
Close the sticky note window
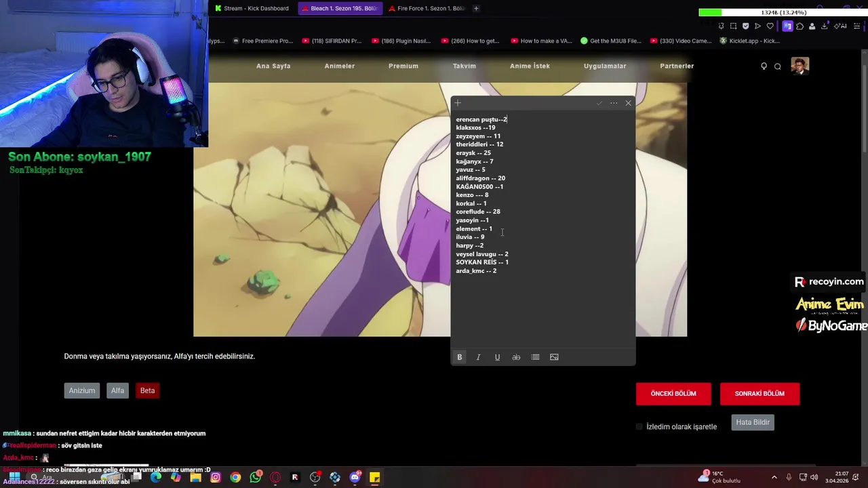click(x=628, y=103)
